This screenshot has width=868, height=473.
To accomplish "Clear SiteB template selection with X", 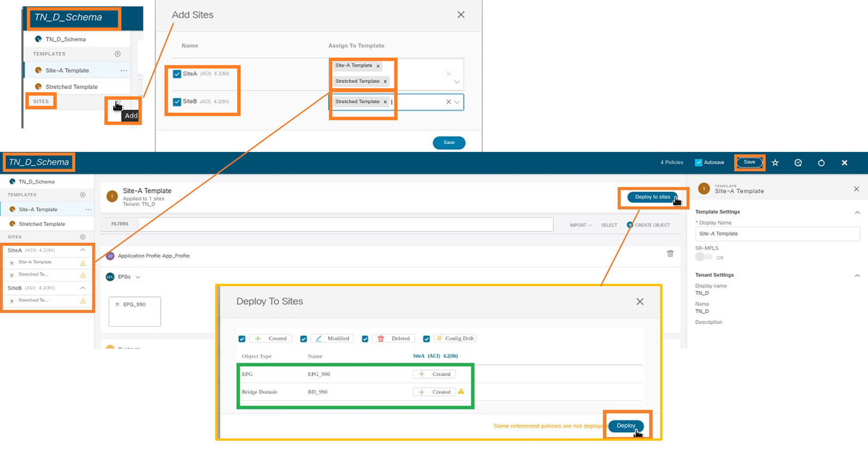I will point(448,102).
